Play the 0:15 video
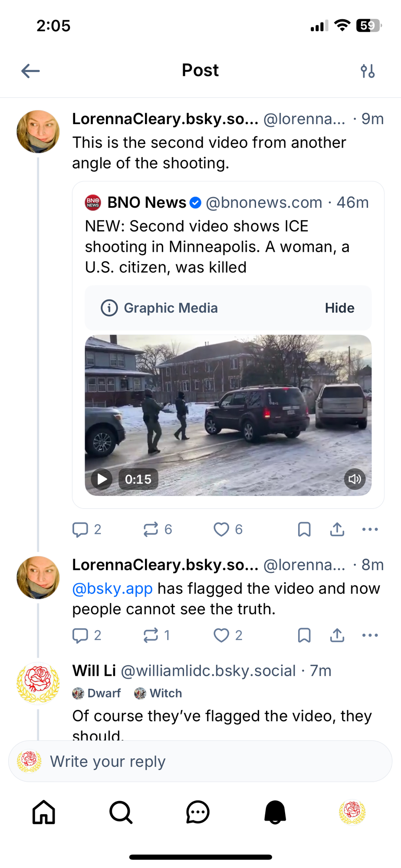 click(102, 479)
